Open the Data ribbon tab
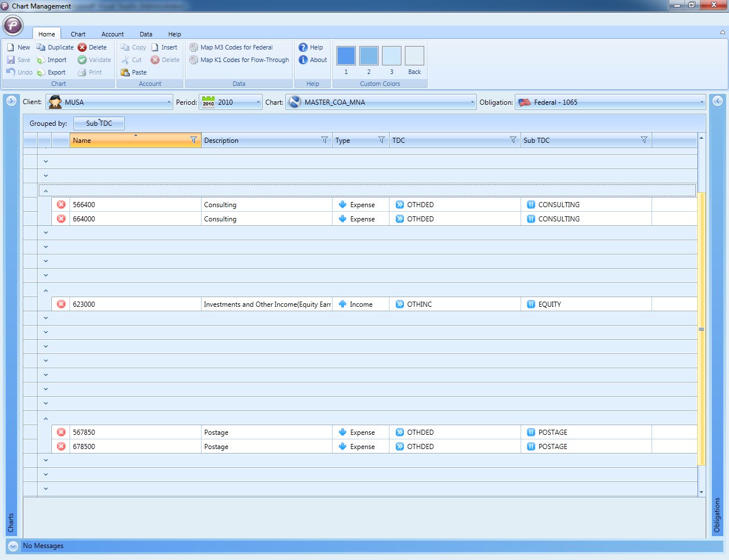The image size is (729, 560). coord(146,34)
